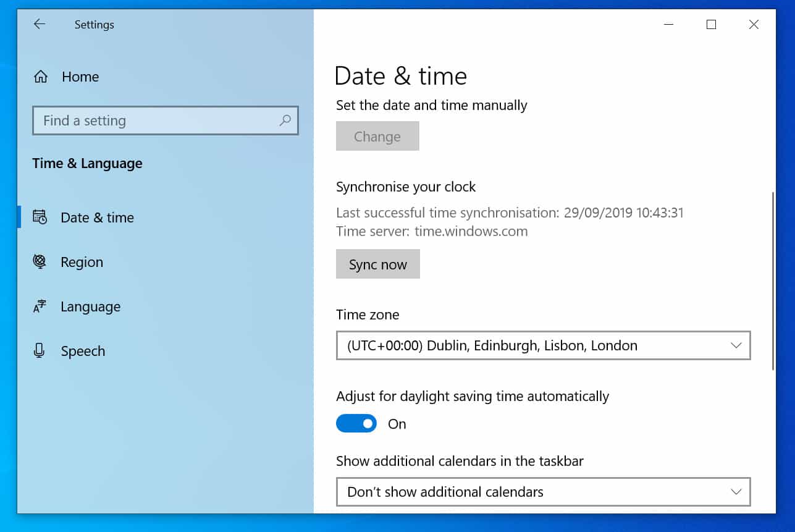The height and width of the screenshot is (532, 795).
Task: Toggle off Adjust for daylight saving time
Action: click(356, 423)
